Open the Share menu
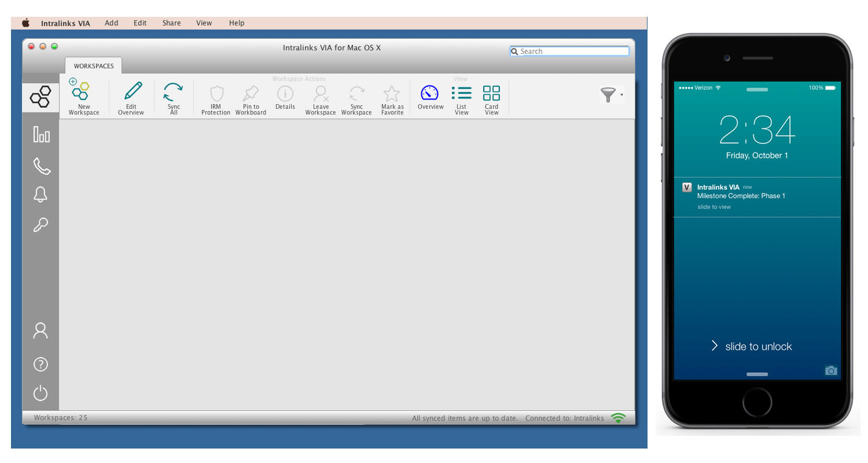 pos(172,23)
